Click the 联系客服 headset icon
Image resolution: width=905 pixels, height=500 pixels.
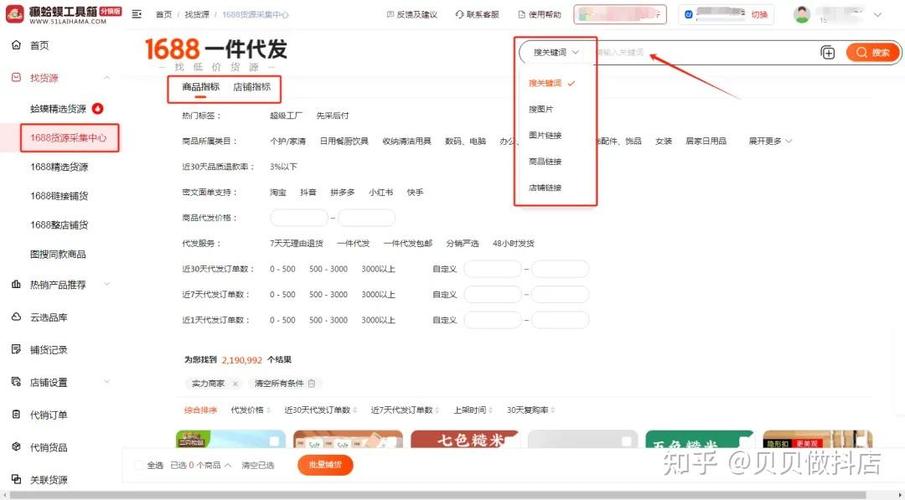459,14
